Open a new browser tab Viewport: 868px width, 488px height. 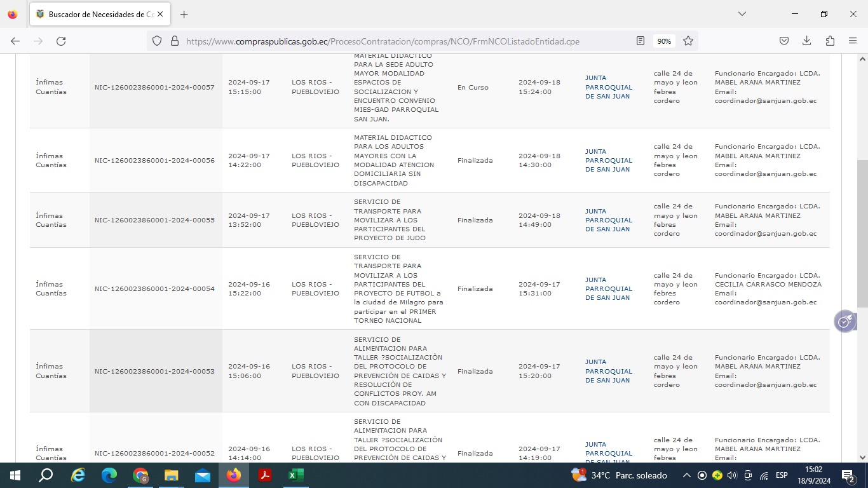184,14
